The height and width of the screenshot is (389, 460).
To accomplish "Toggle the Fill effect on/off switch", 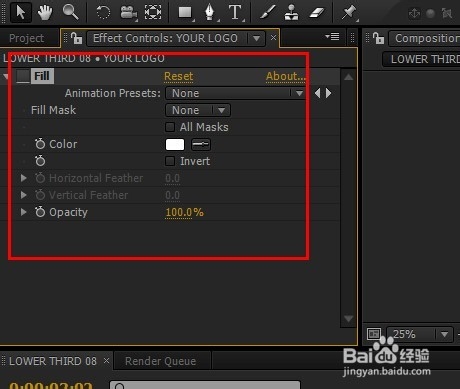I will [x=23, y=76].
